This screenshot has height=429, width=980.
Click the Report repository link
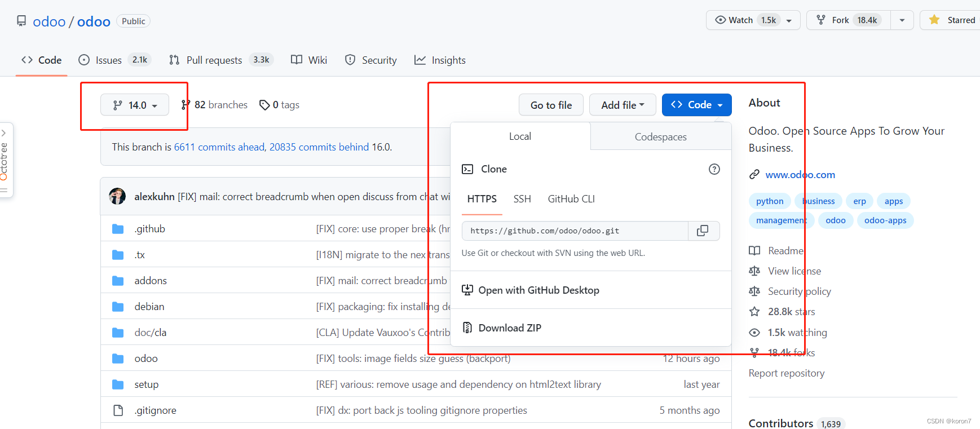[786, 373]
